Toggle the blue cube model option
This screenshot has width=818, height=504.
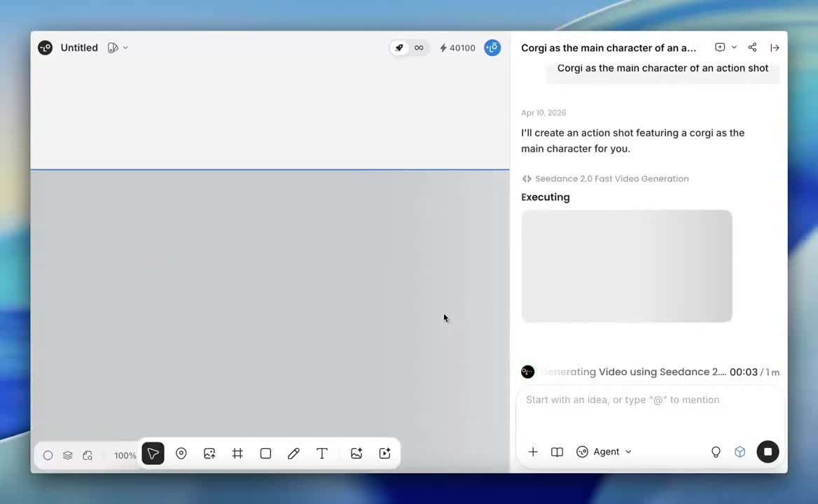pos(740,452)
